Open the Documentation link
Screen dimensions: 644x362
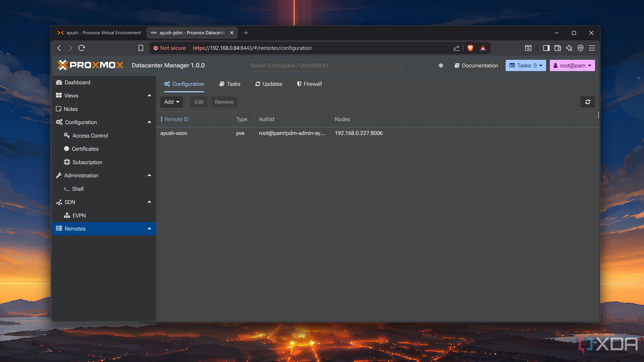[476, 66]
